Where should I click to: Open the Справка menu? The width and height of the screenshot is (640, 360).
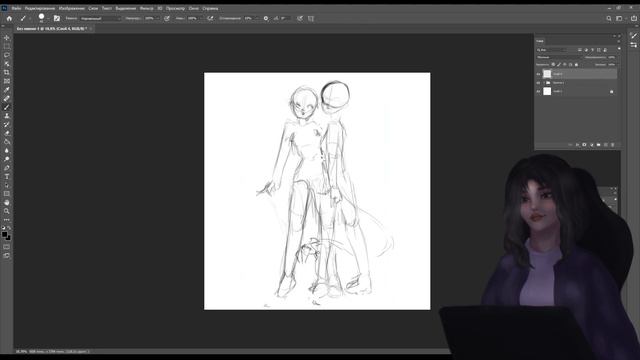210,8
